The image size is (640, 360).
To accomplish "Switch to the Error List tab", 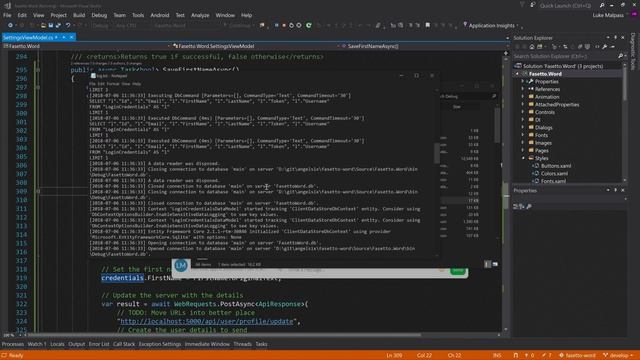I will [99, 344].
